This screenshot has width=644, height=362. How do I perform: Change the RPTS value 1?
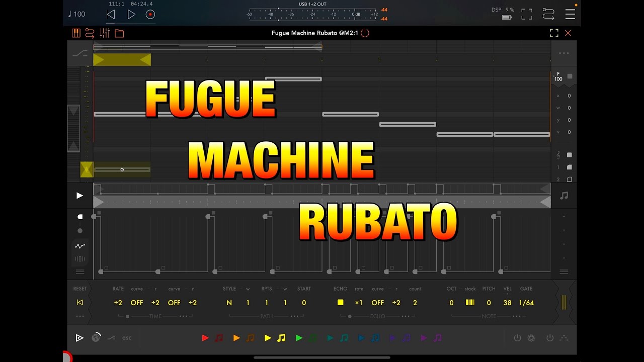click(267, 303)
